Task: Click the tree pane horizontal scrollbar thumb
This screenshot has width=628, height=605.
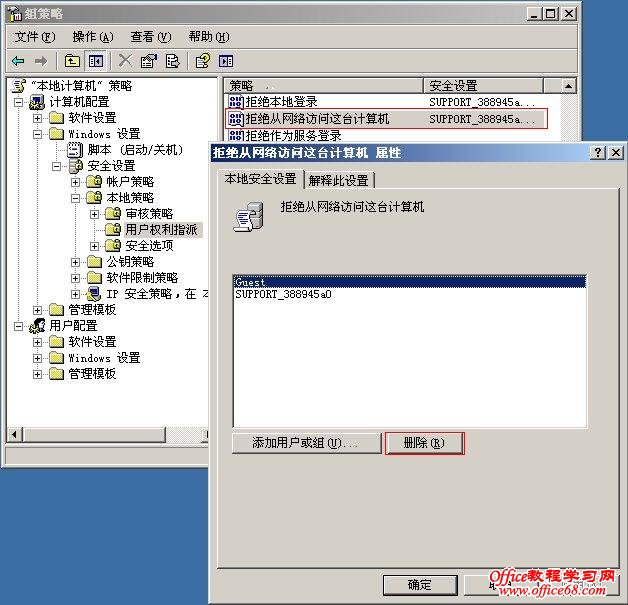Action: [x=94, y=434]
